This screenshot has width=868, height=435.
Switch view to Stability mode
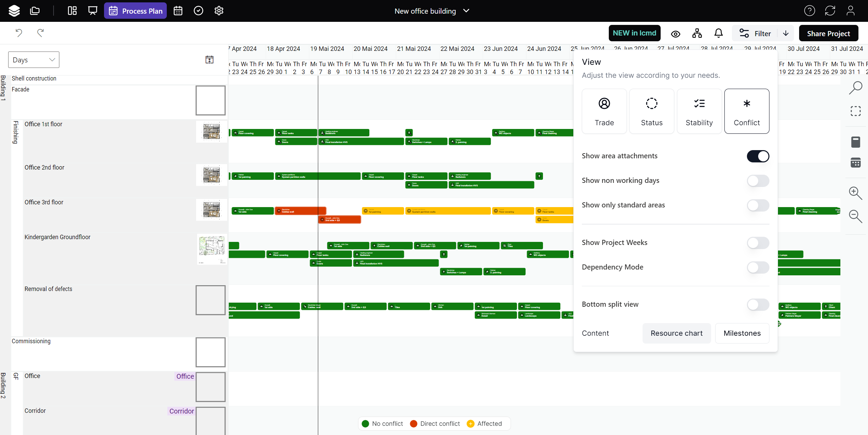tap(699, 111)
